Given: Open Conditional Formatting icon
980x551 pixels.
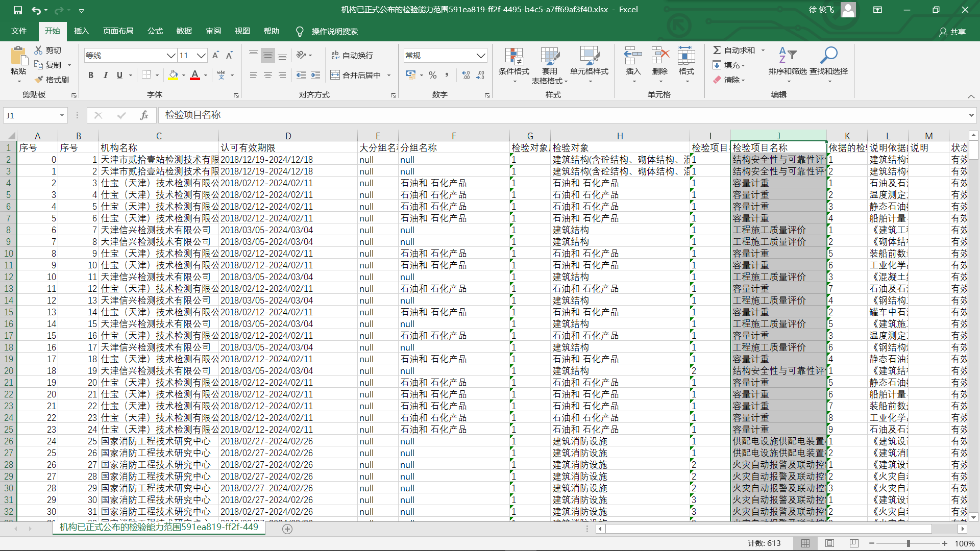Looking at the screenshot, I should (x=514, y=56).
